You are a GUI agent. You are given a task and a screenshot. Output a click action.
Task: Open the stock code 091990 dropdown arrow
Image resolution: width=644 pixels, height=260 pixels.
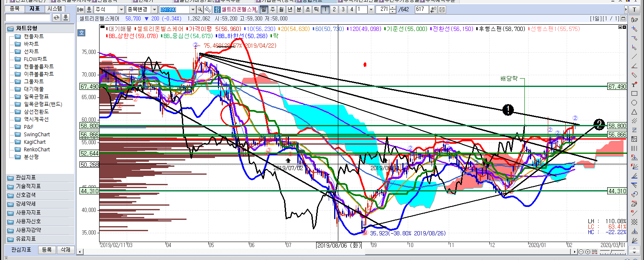[x=193, y=9]
